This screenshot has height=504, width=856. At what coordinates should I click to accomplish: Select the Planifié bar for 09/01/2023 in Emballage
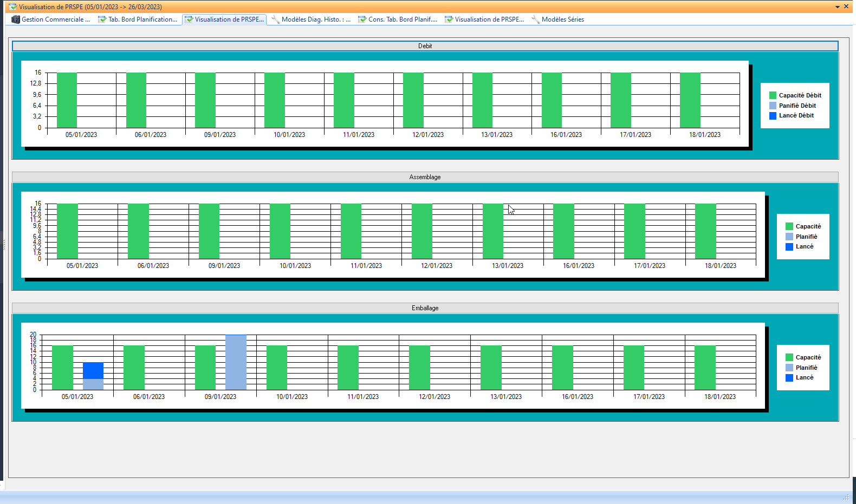point(236,362)
